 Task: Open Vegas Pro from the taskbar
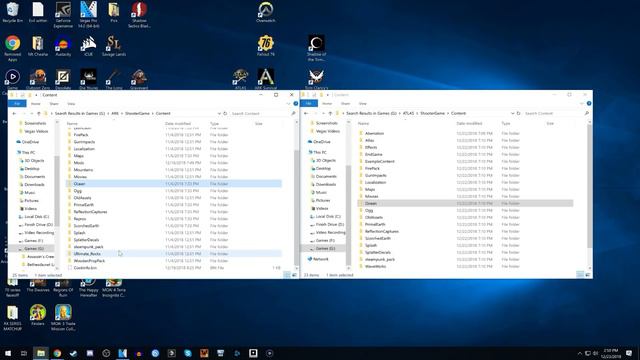point(122,353)
